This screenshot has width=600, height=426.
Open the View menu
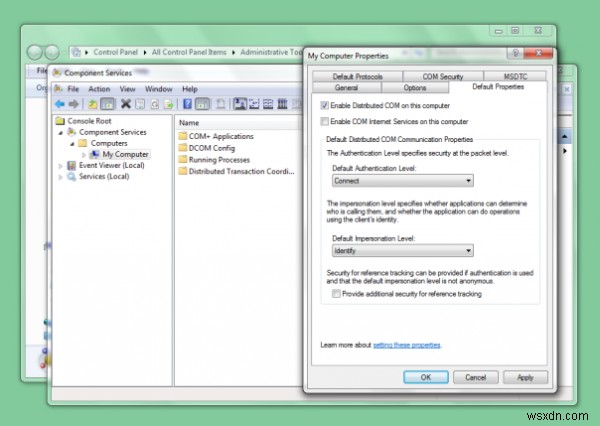[127, 89]
